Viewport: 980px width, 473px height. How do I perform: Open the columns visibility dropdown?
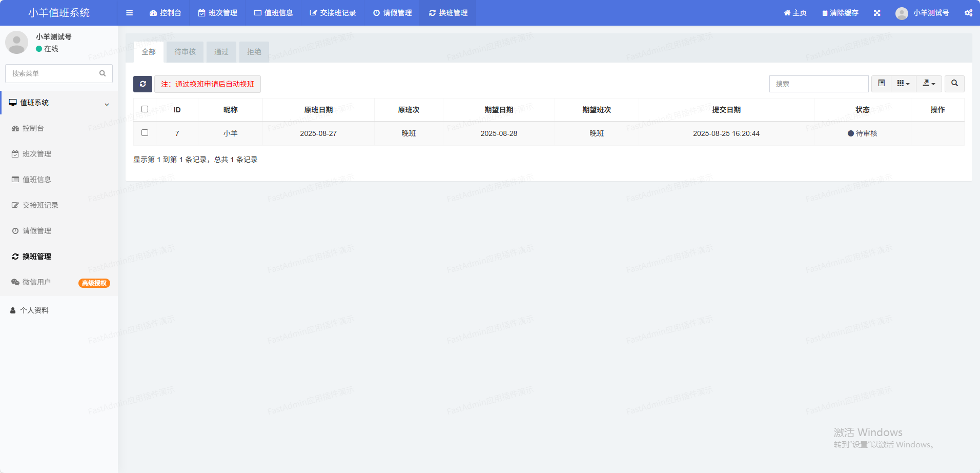[x=903, y=84]
